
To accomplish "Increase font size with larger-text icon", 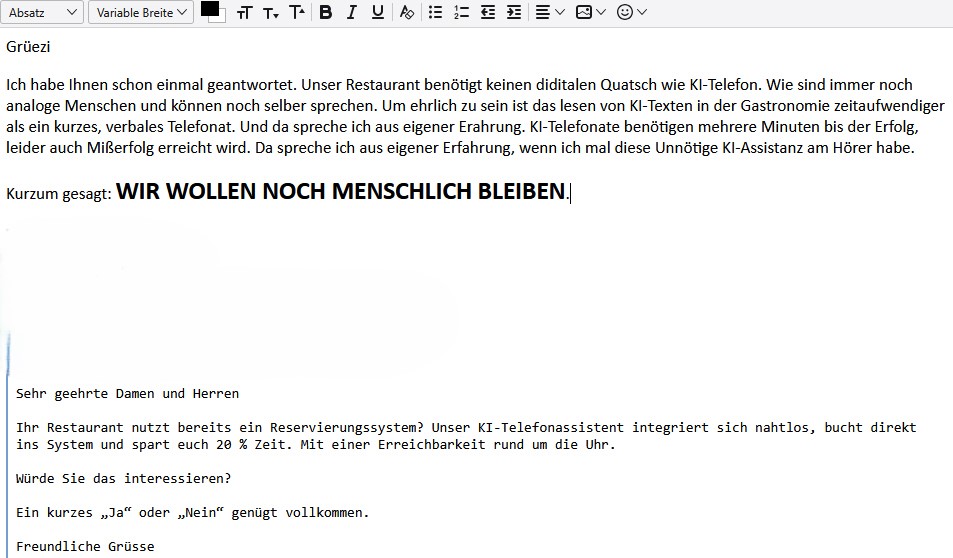I will click(297, 12).
